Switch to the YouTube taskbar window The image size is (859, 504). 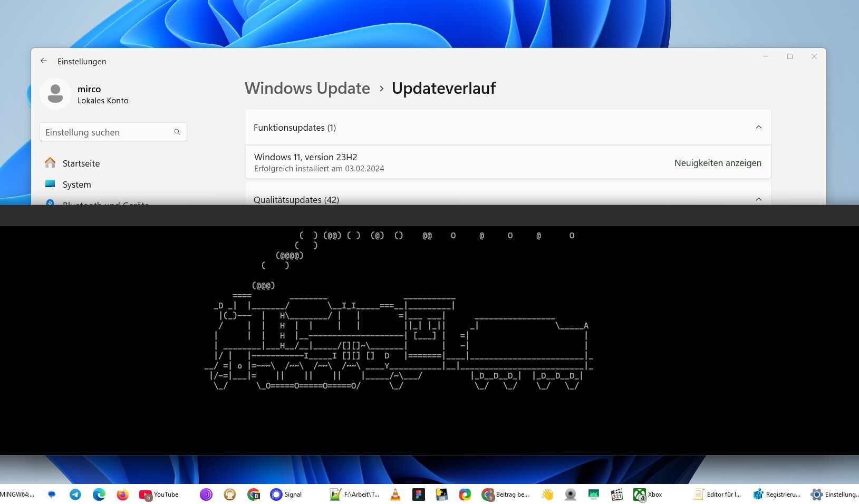pos(159,495)
